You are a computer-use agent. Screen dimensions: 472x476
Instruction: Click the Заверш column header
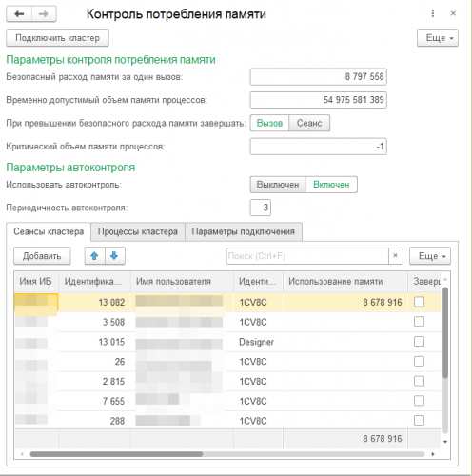424,282
